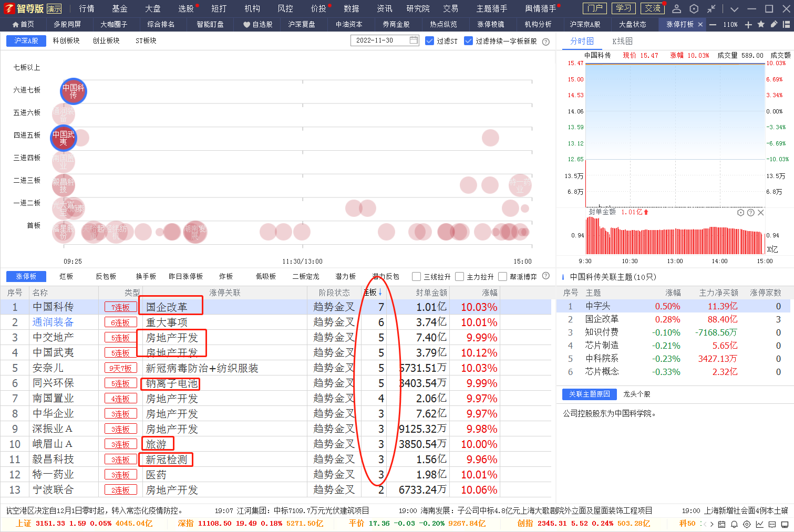794x532 pixels.
Task: Open the user account profile icon
Action: coord(677,8)
